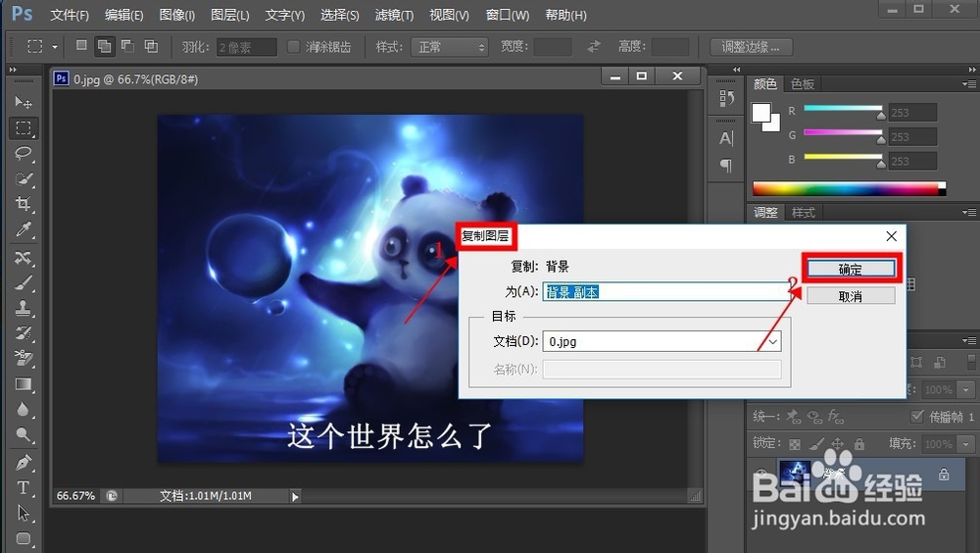This screenshot has height=553, width=980.
Task: Select the Blur tool
Action: (x=24, y=409)
